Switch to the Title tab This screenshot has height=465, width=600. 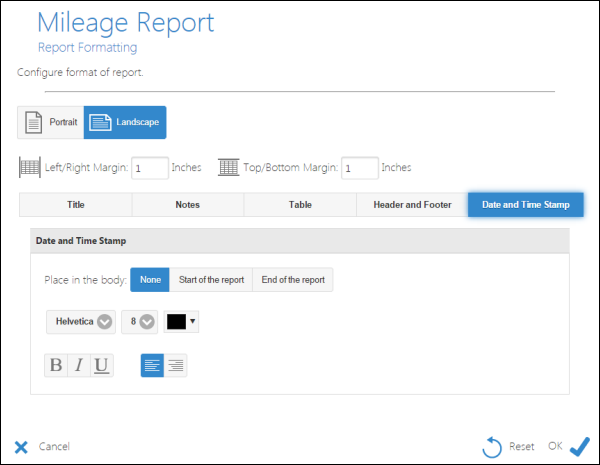click(x=76, y=205)
